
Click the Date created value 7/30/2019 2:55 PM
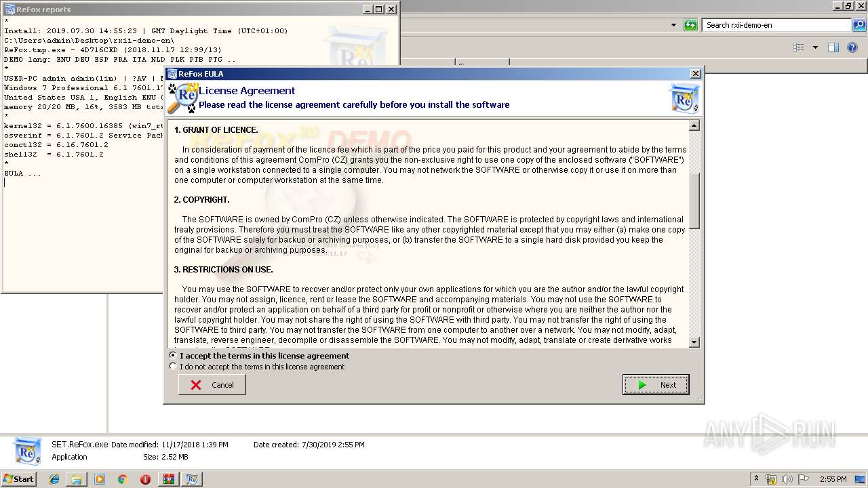coord(333,445)
